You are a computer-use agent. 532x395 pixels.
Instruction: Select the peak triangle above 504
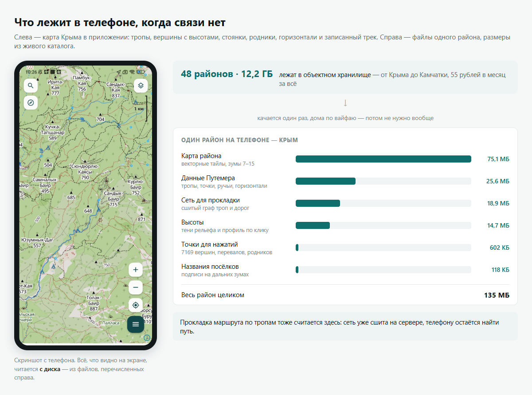[48, 160]
